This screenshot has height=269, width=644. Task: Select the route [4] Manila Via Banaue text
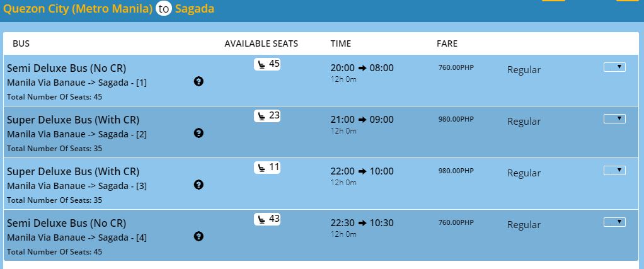(x=77, y=238)
